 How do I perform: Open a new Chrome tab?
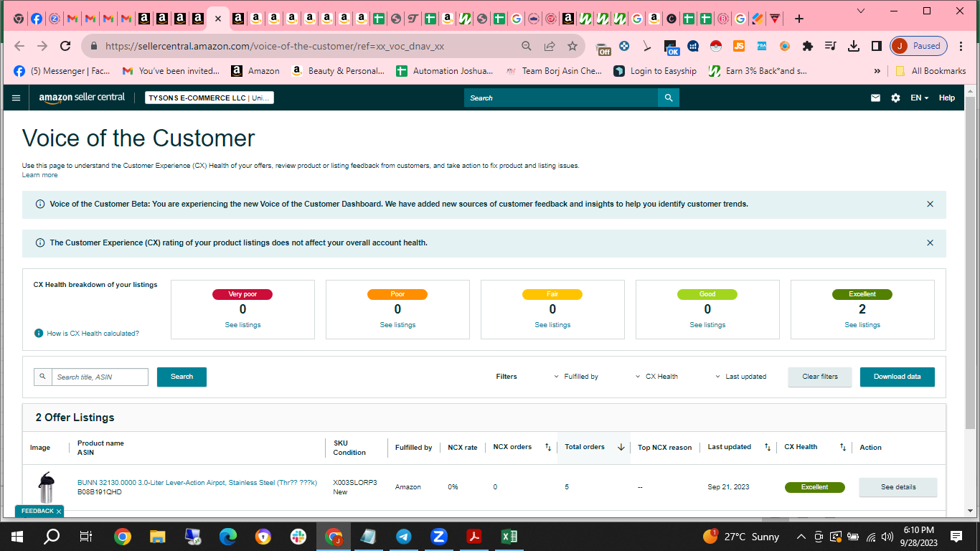click(799, 19)
